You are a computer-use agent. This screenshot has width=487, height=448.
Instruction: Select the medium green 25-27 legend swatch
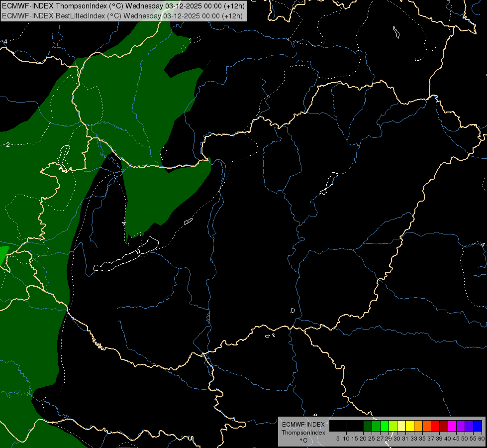(x=376, y=426)
